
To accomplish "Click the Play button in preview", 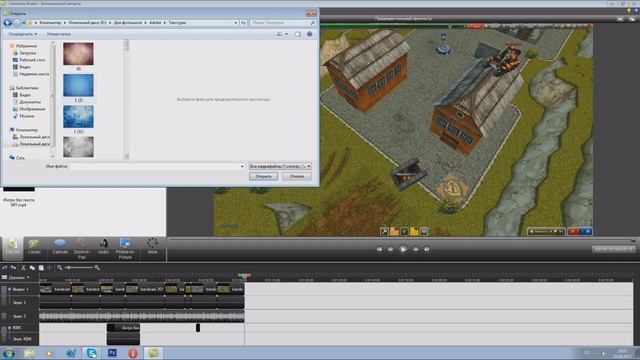I will point(403,249).
